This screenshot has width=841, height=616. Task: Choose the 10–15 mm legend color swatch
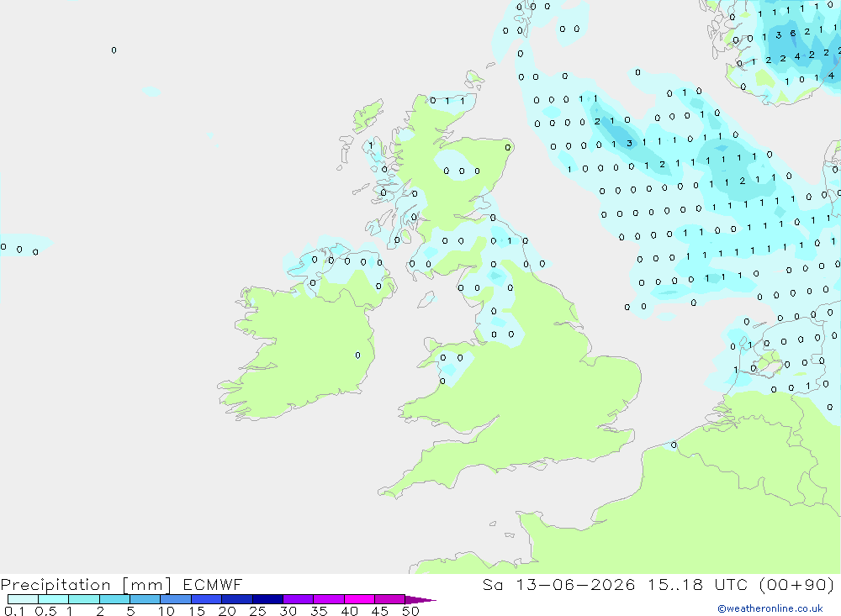[176, 599]
